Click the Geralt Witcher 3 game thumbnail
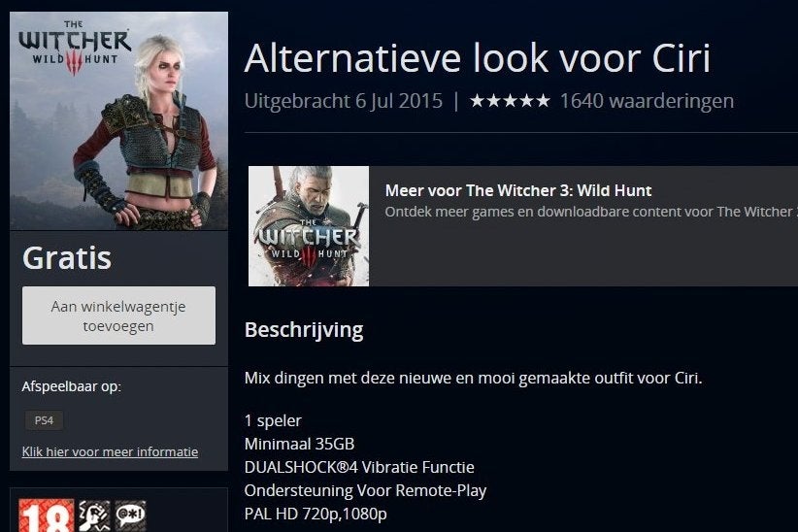The width and height of the screenshot is (798, 532). (x=309, y=226)
